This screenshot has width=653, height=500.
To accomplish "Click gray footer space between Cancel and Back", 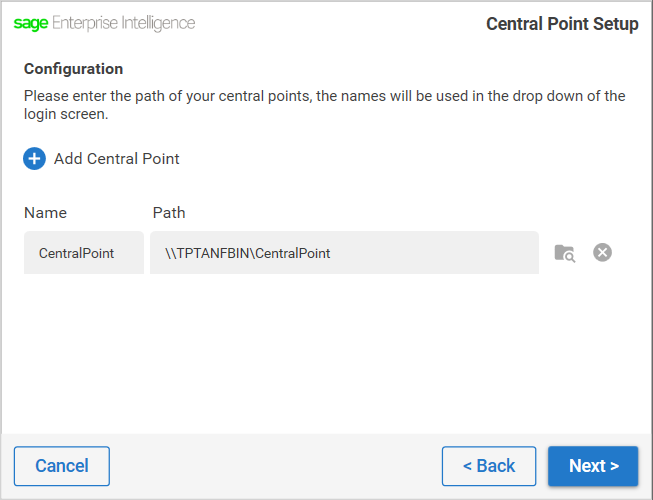I will tap(276, 466).
